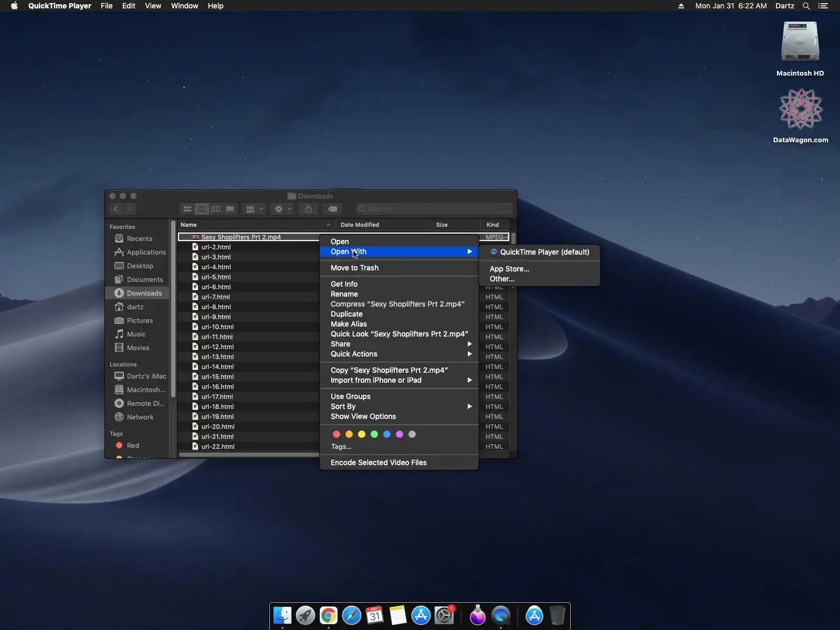Expand the Quick Actions submenu
The width and height of the screenshot is (840, 630).
399,354
